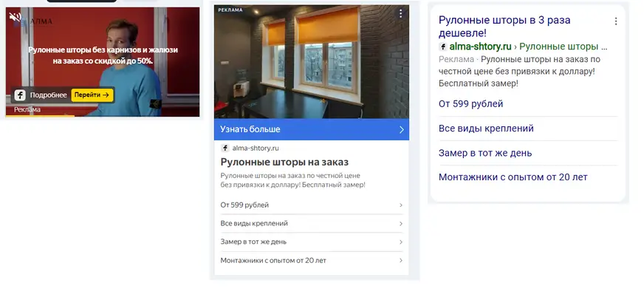Click the video progress bar at the ad's bottom edge
This screenshot has height=297, width=644.
click(103, 116)
